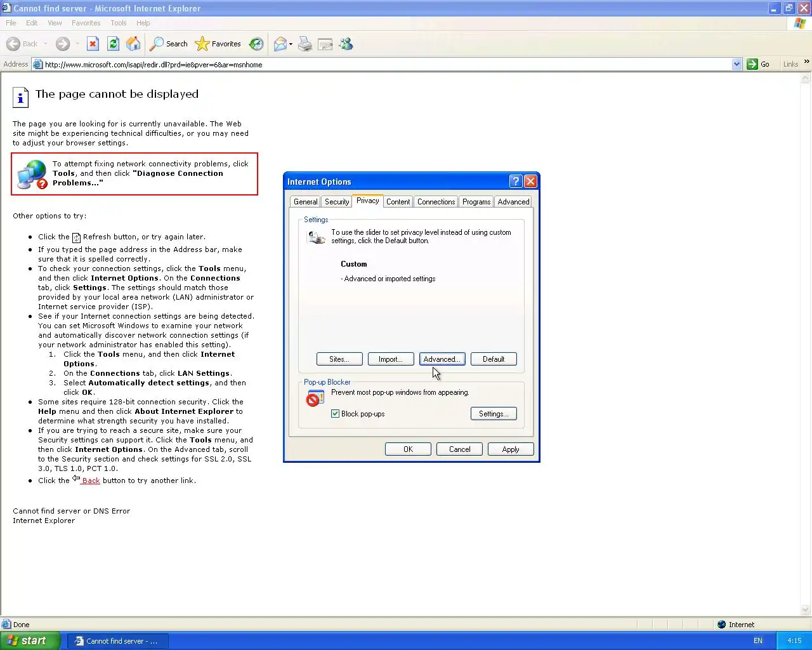
Task: Open the Search toolbar button
Action: point(169,44)
